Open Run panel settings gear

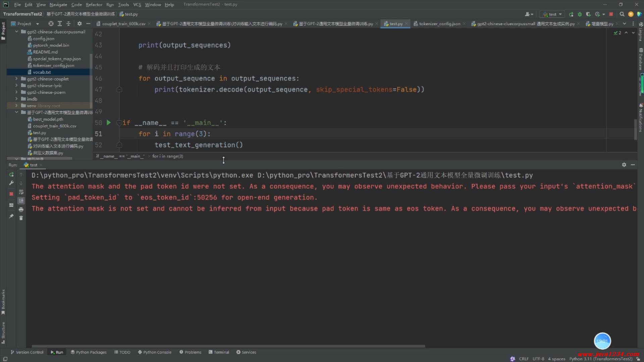pos(624,165)
